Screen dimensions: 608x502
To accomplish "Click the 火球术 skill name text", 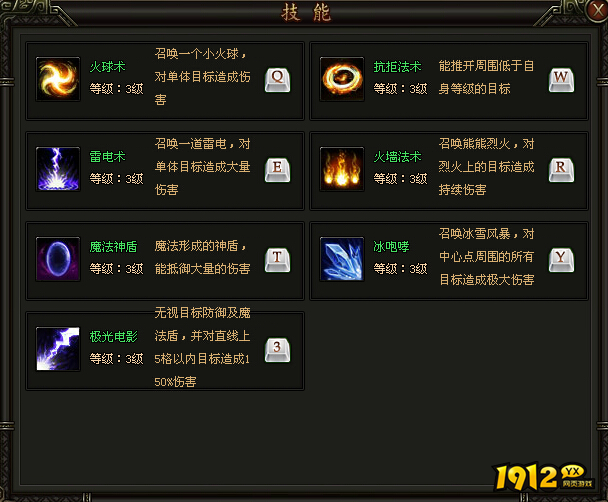I will tap(107, 67).
